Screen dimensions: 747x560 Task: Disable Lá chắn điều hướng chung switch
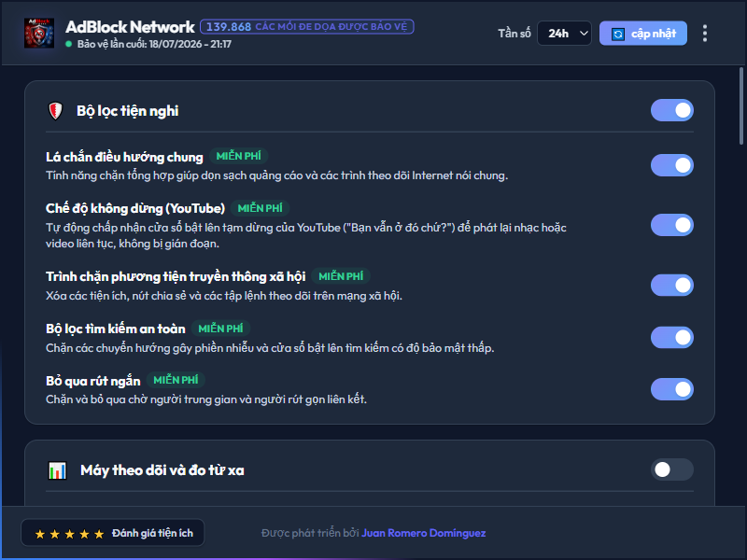click(671, 165)
